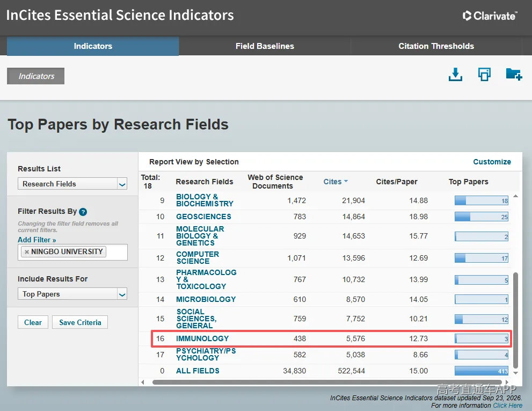Open the BIOLOGY & BIOCHEMISTRY field link

pos(205,200)
